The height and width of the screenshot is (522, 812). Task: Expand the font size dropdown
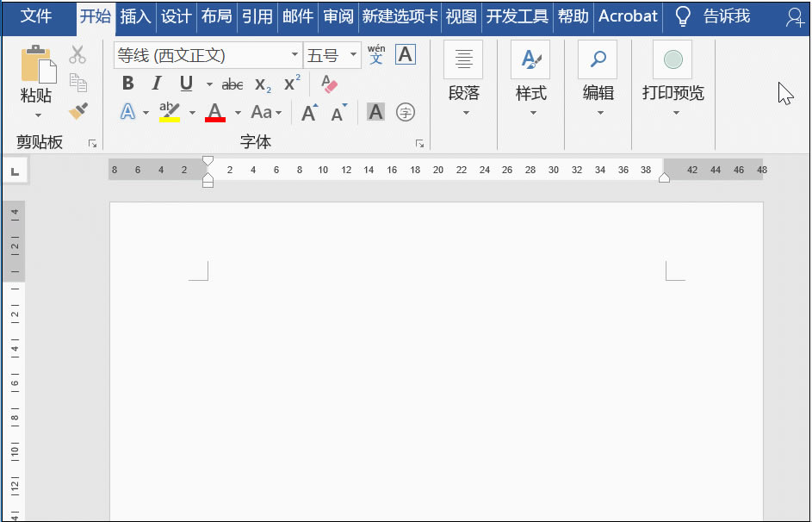[x=352, y=54]
